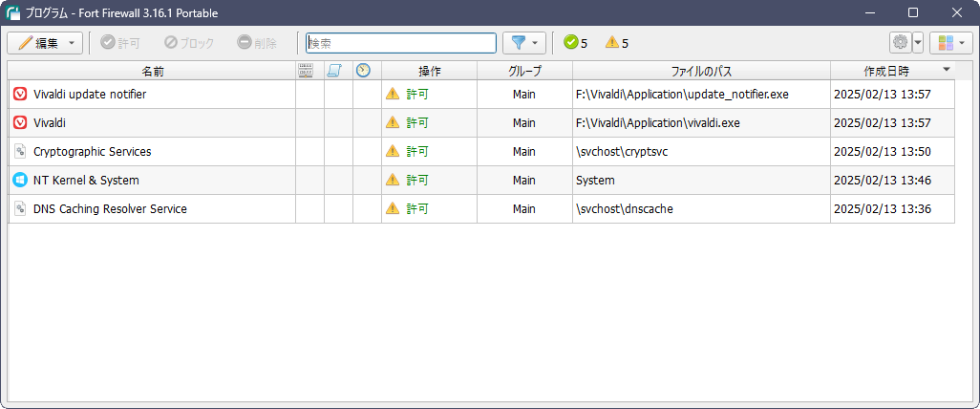Click path F:\Vivaldi\Application\update_notifier.exe
The image size is (980, 409).
683,95
